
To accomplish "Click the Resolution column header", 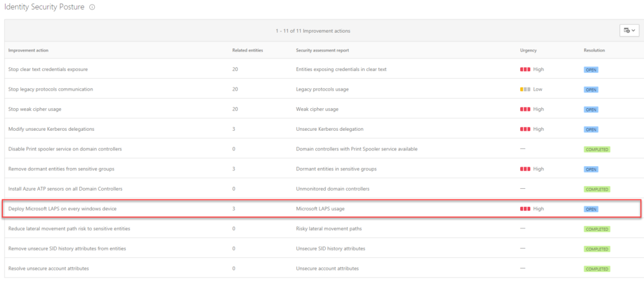I will [594, 50].
